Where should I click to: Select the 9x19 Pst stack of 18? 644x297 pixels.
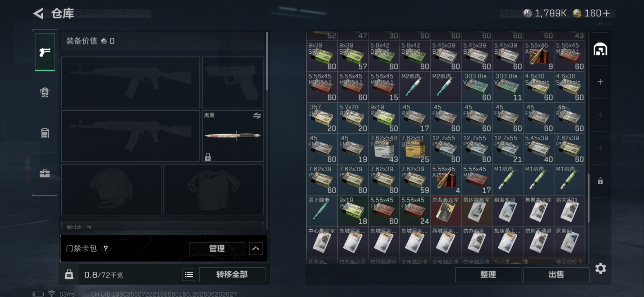tap(353, 211)
